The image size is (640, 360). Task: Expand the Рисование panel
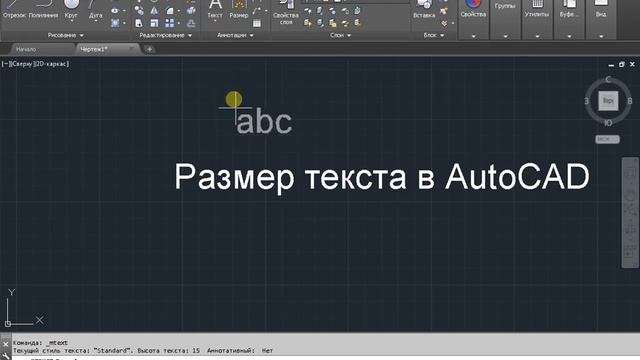click(65, 36)
